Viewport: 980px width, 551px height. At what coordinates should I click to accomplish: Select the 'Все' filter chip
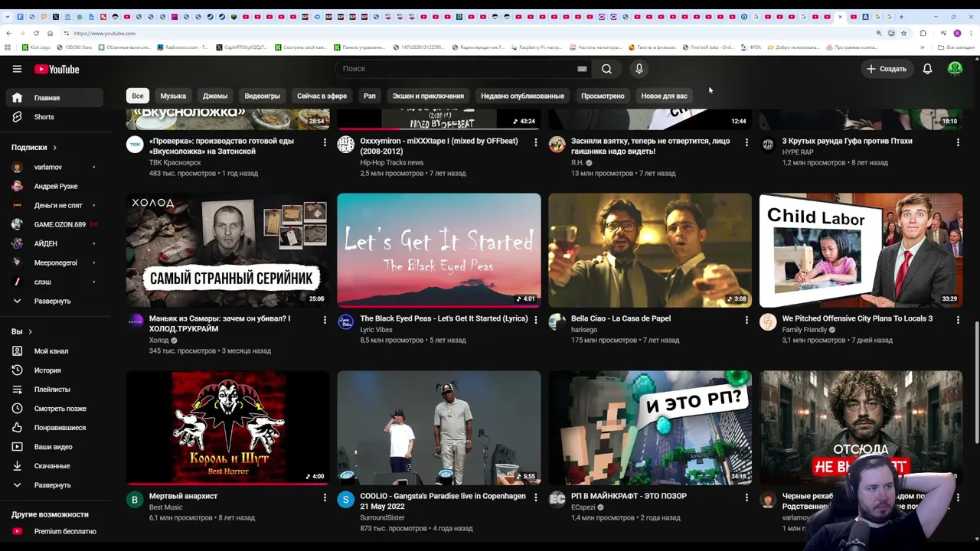(x=137, y=96)
